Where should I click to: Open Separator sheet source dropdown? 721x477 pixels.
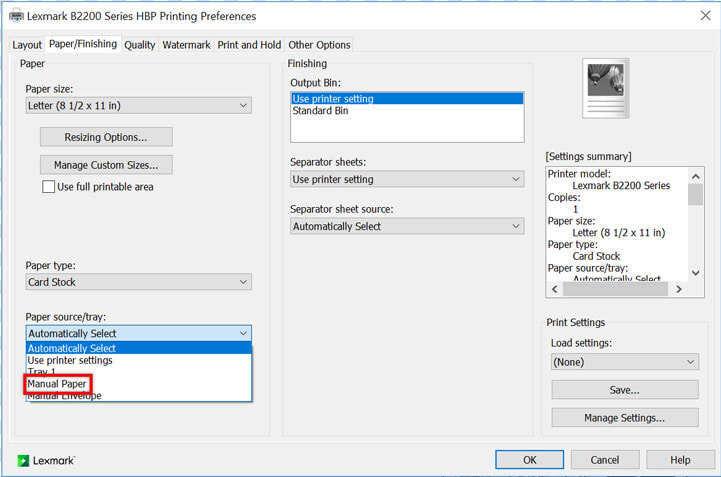(x=407, y=226)
